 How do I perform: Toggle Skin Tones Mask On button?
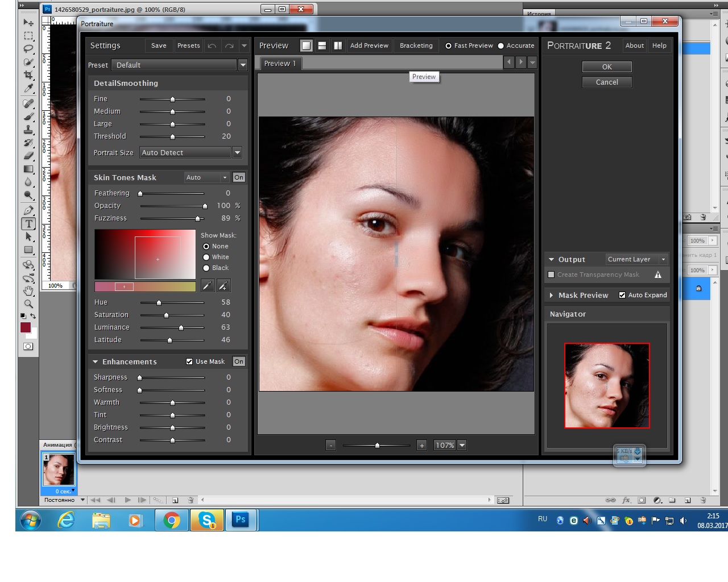pyautogui.click(x=239, y=177)
